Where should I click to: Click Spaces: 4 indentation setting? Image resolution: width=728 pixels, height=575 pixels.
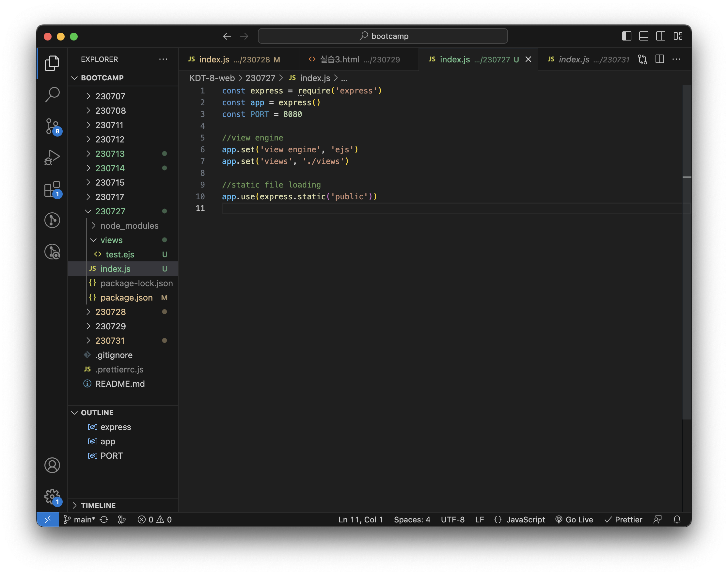(412, 519)
